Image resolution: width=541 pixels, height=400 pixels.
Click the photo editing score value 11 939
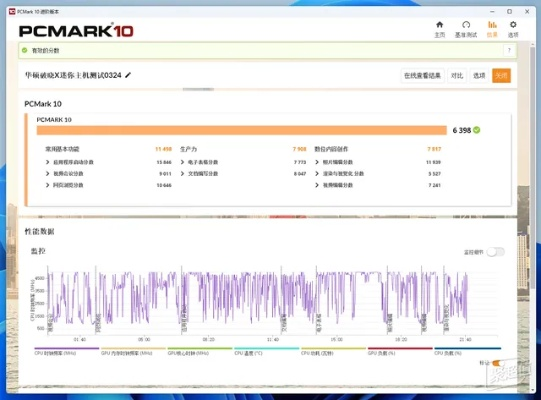pos(433,162)
